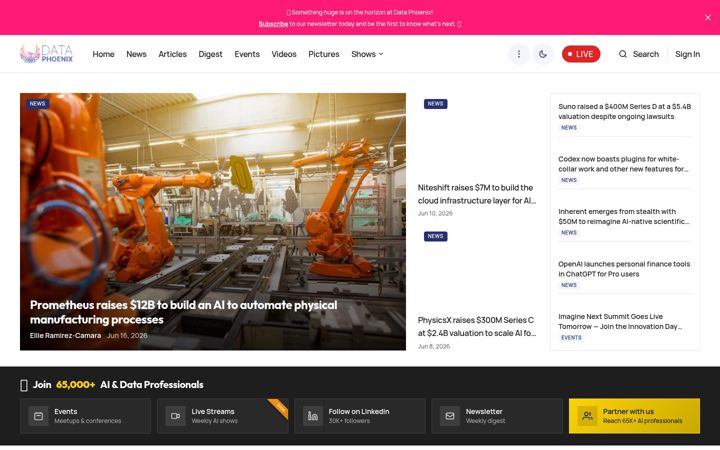Go to the Home menu item
Image resolution: width=720 pixels, height=450 pixels.
103,54
